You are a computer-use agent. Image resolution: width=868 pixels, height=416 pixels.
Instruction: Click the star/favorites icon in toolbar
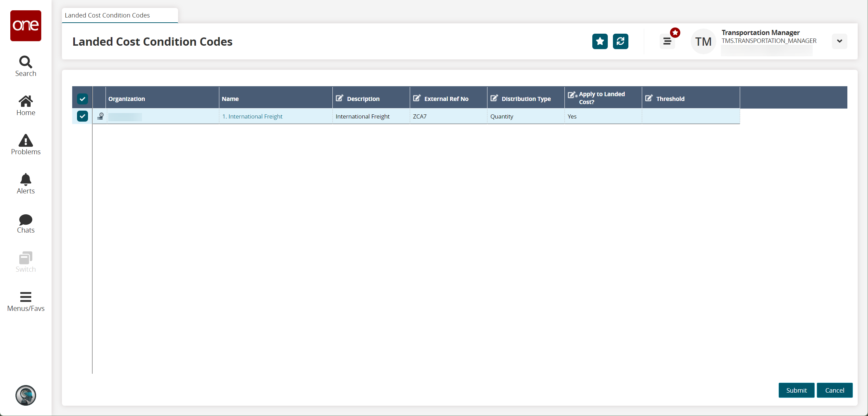[600, 41]
